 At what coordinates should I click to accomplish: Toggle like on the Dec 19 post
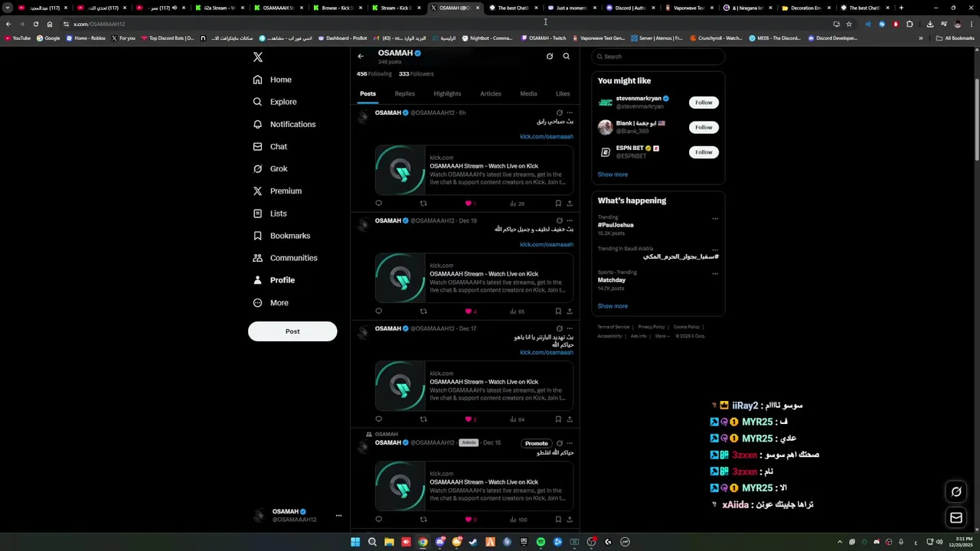(x=469, y=311)
